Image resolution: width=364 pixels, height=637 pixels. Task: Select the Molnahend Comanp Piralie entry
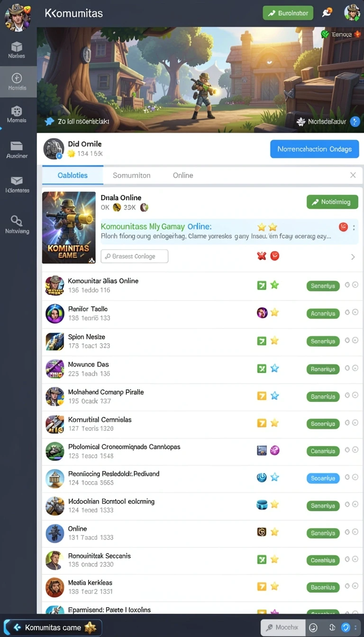click(202, 396)
